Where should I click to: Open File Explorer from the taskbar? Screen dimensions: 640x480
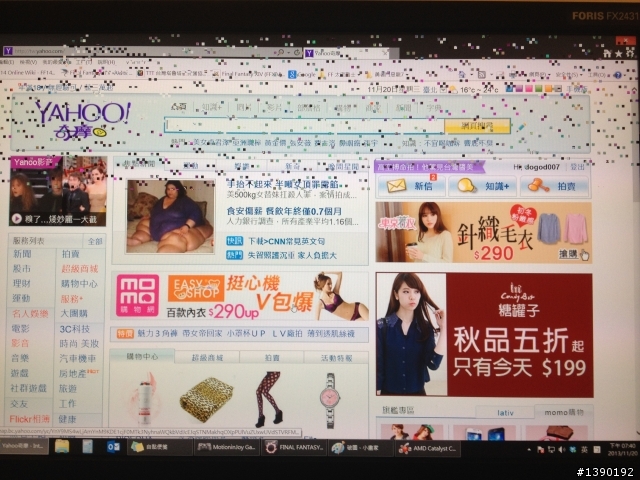tap(62, 447)
